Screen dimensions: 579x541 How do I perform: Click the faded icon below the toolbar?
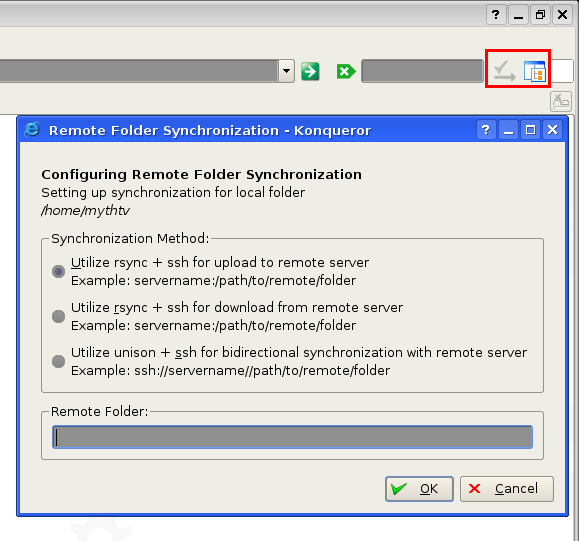click(561, 101)
